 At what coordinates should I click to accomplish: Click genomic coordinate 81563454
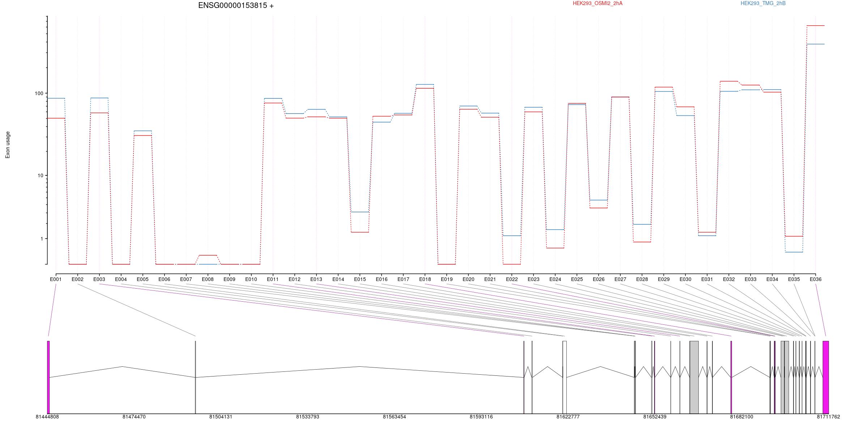[x=394, y=417]
